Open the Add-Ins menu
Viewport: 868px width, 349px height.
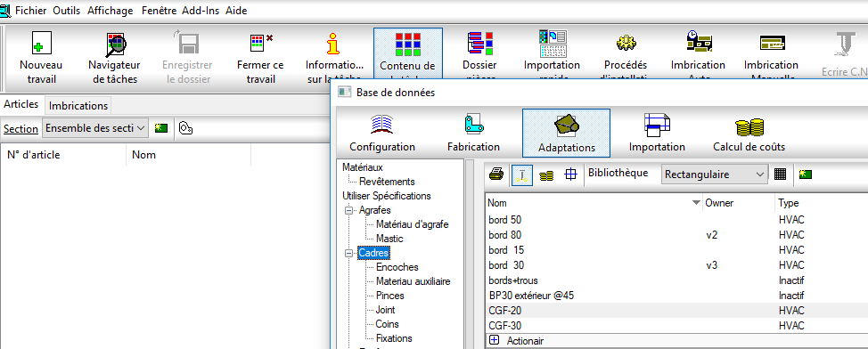[x=201, y=11]
